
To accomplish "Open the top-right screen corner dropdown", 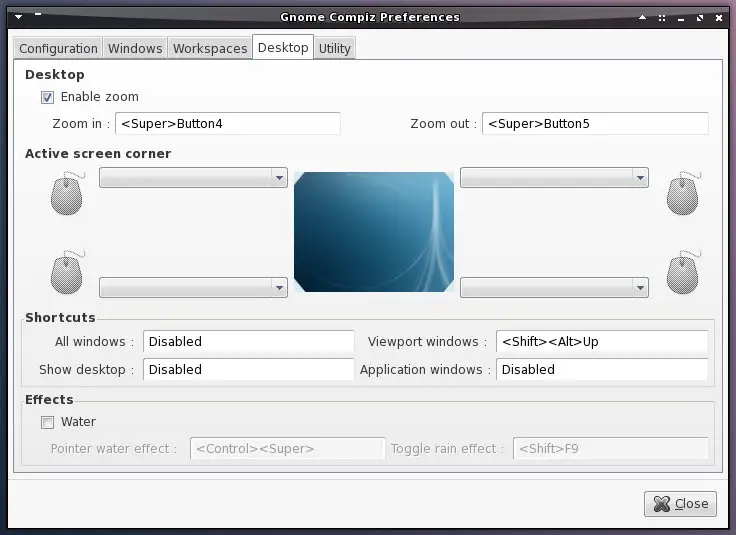I will click(554, 177).
